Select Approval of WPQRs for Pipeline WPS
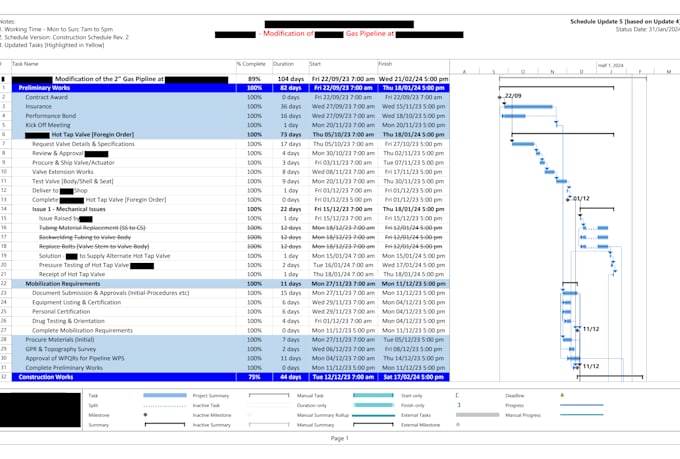The image size is (680, 459). pos(75,358)
